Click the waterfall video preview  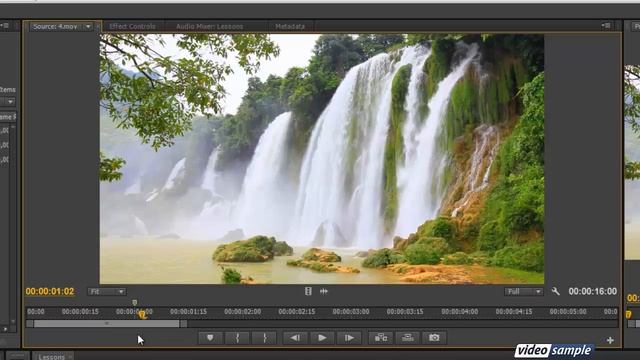tap(322, 159)
